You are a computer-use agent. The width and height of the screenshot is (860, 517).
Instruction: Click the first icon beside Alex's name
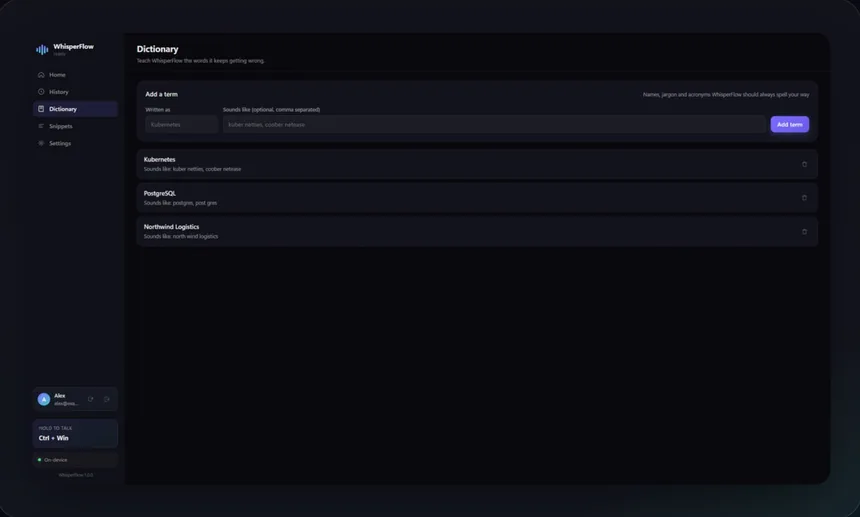pyautogui.click(x=90, y=399)
